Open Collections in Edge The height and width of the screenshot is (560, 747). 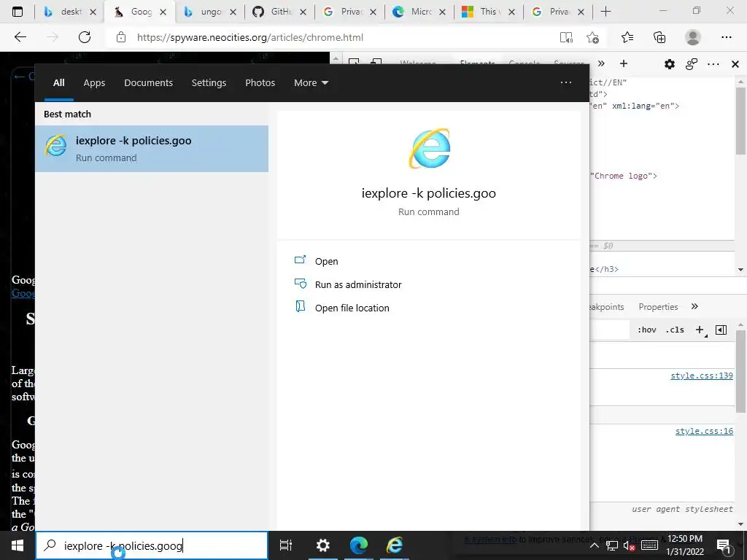[x=659, y=37]
